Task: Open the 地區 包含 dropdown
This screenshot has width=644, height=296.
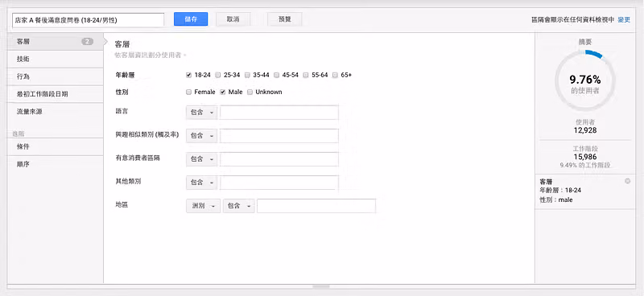Action: 238,206
